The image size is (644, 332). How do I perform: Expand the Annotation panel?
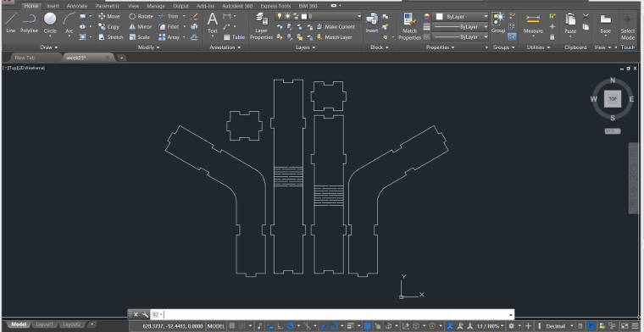tap(225, 47)
